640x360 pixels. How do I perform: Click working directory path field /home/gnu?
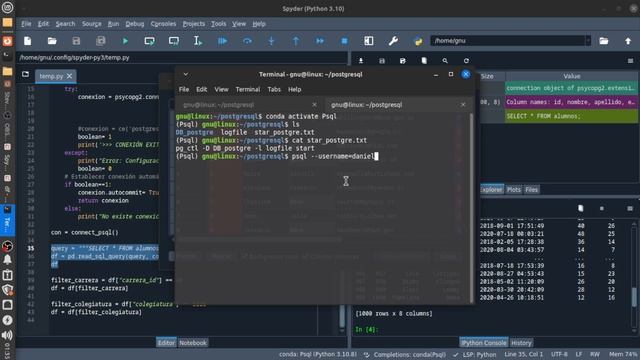coord(508,40)
